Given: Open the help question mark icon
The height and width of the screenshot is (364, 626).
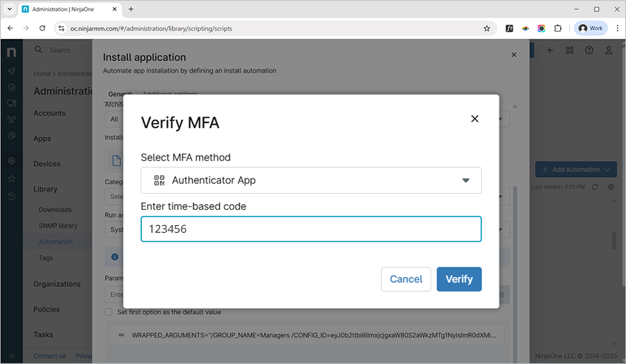Looking at the screenshot, I should pos(589,51).
